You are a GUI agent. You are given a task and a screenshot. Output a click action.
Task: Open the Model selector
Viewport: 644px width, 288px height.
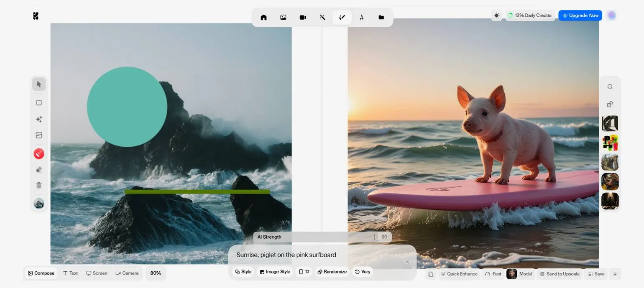[x=520, y=274]
